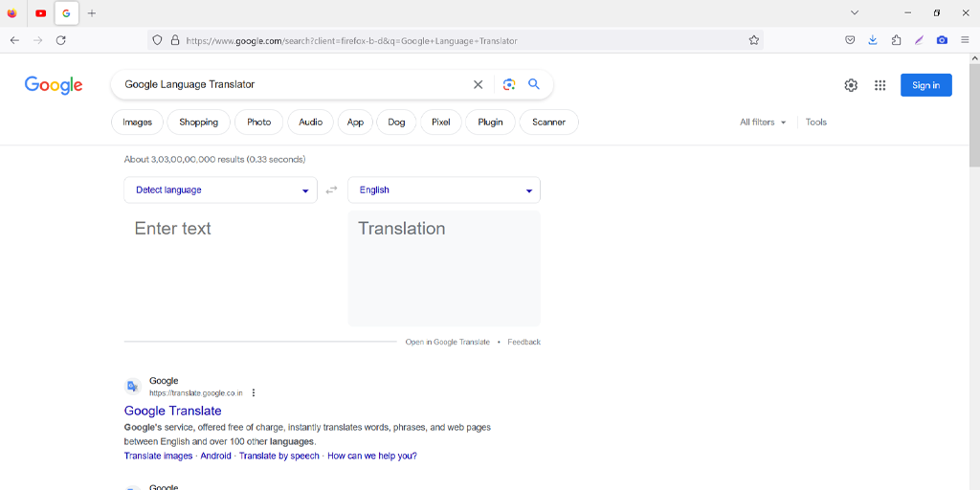
Task: Go back to previous page
Action: [14, 40]
